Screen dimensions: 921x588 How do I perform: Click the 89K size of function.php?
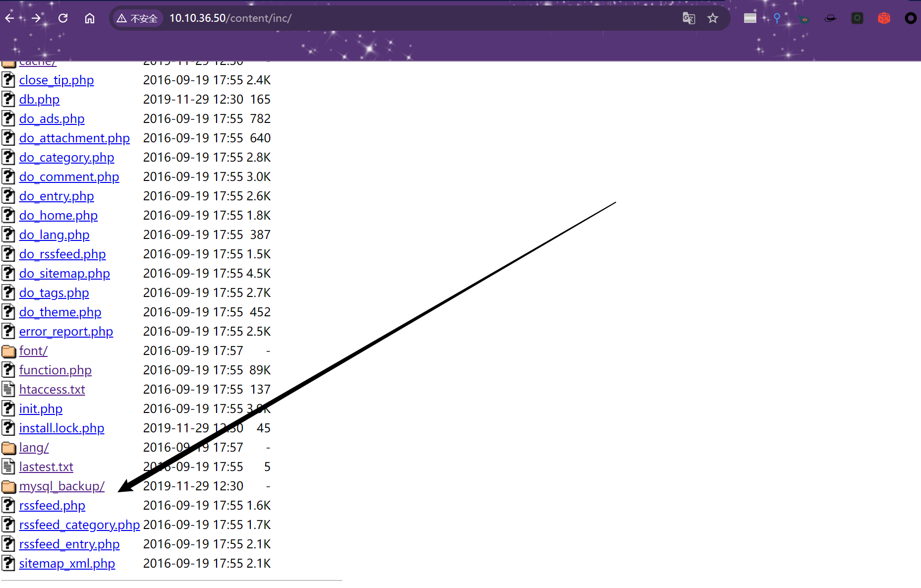coord(260,370)
